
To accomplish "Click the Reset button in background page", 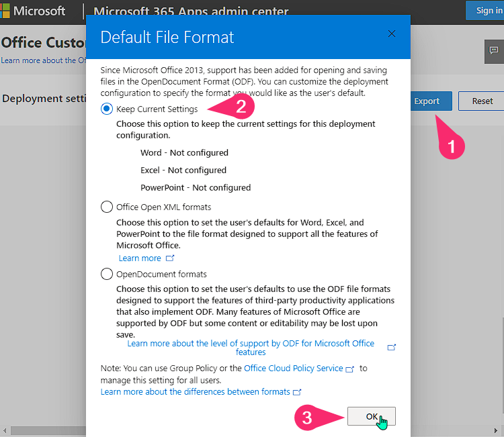I will coord(481,101).
